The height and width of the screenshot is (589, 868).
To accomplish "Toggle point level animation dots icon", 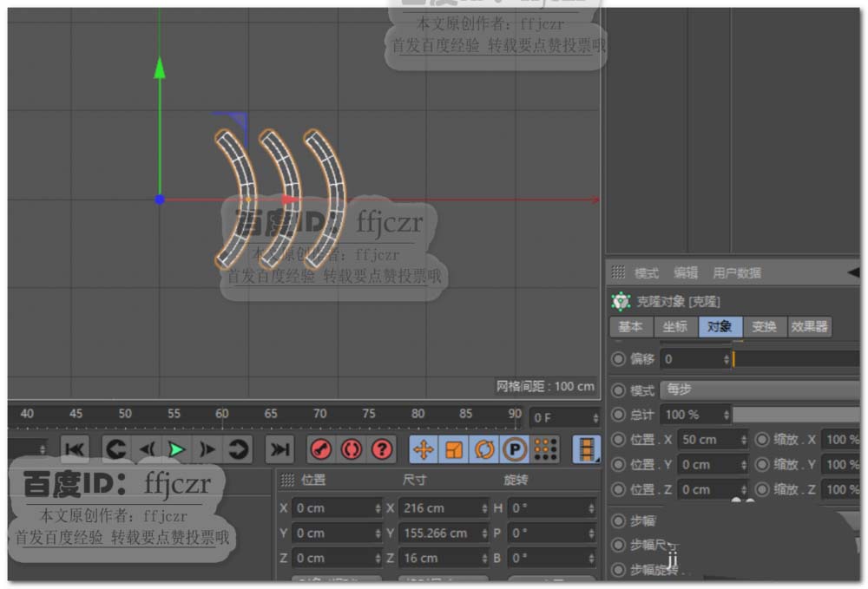I will pos(545,449).
